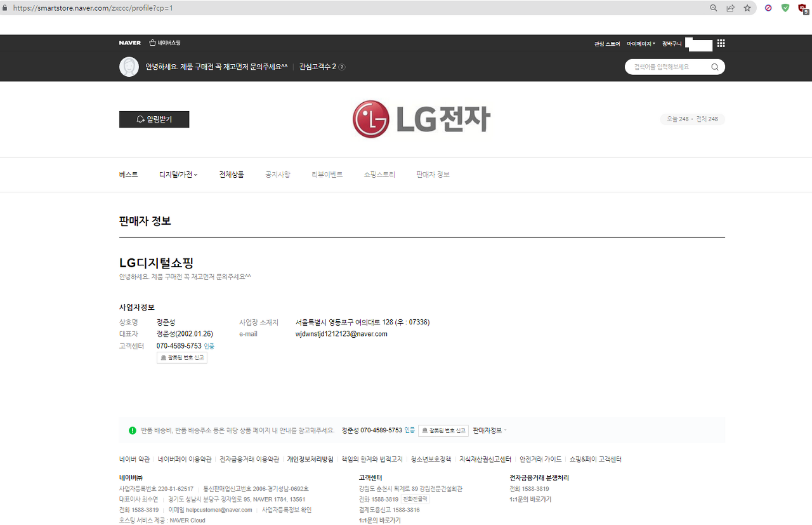
Task: Expand the 디지털/가전 category dropdown
Action: 178,175
